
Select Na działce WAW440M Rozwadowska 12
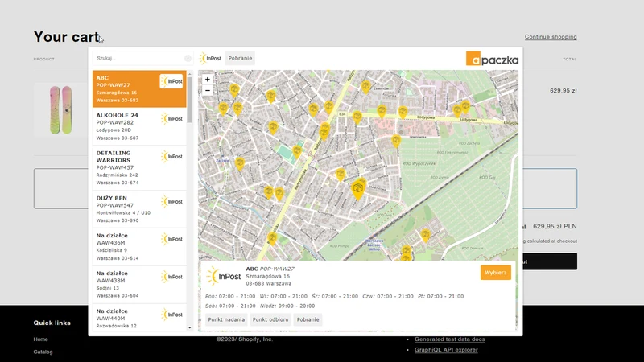point(139,318)
